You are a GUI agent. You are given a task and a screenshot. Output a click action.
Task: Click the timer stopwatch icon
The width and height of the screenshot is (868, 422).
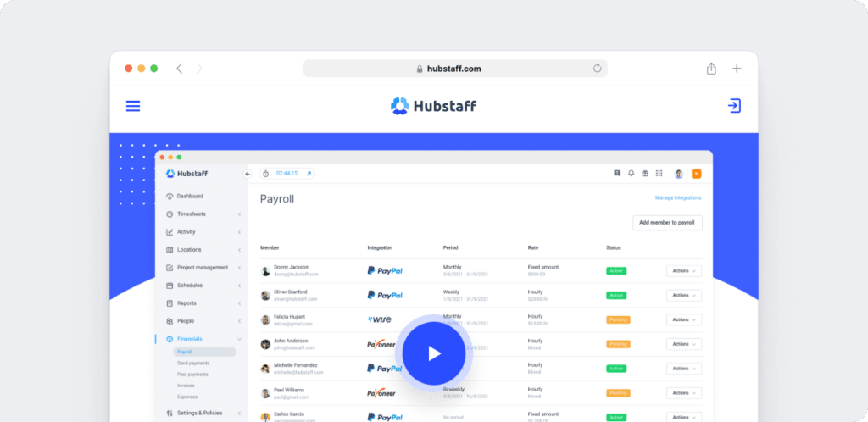(265, 174)
